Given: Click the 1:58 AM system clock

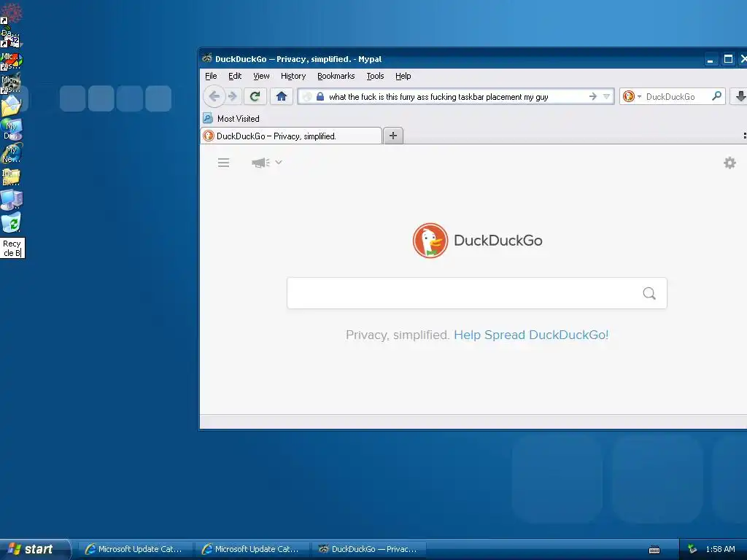Looking at the screenshot, I should [720, 549].
